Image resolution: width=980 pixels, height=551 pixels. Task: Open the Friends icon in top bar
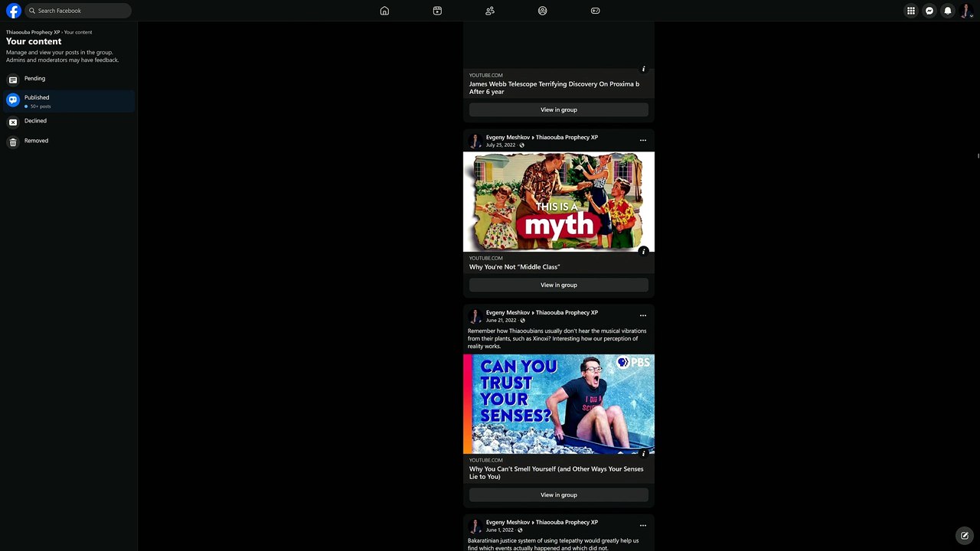[490, 11]
